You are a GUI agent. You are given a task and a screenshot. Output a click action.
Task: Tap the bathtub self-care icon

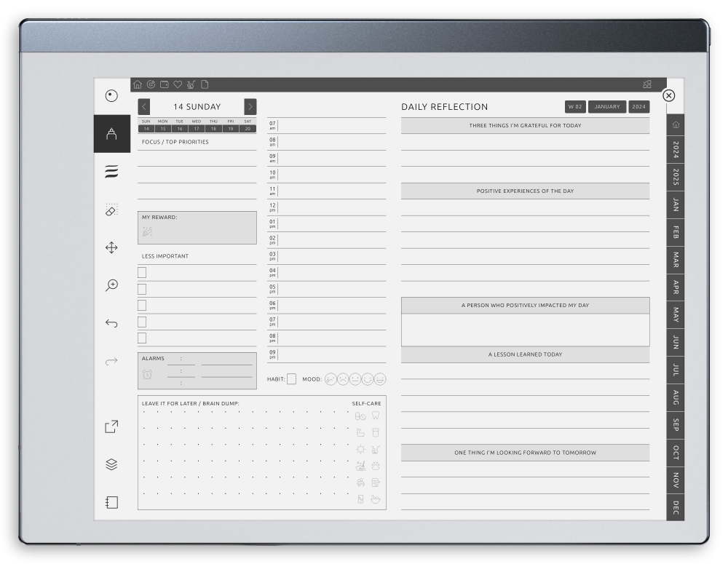(x=360, y=432)
